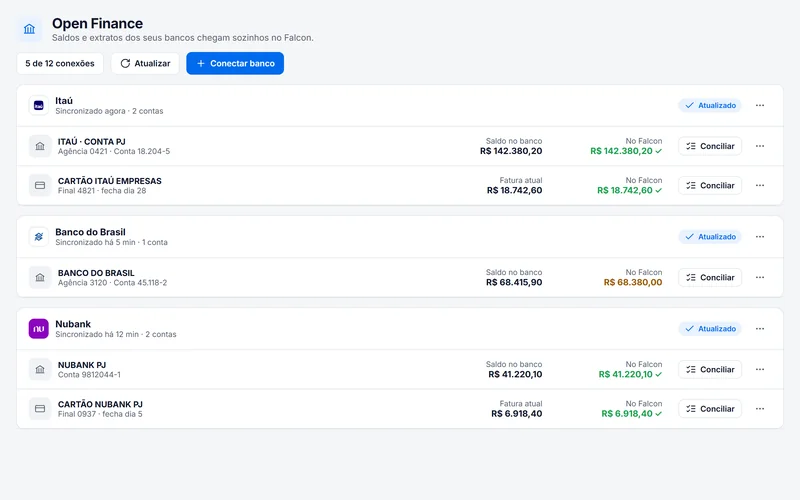Screen dimensions: 800x500
Task: Click 'Sincronizado há 12 min · 2 contas' text
Action: [x=116, y=334]
